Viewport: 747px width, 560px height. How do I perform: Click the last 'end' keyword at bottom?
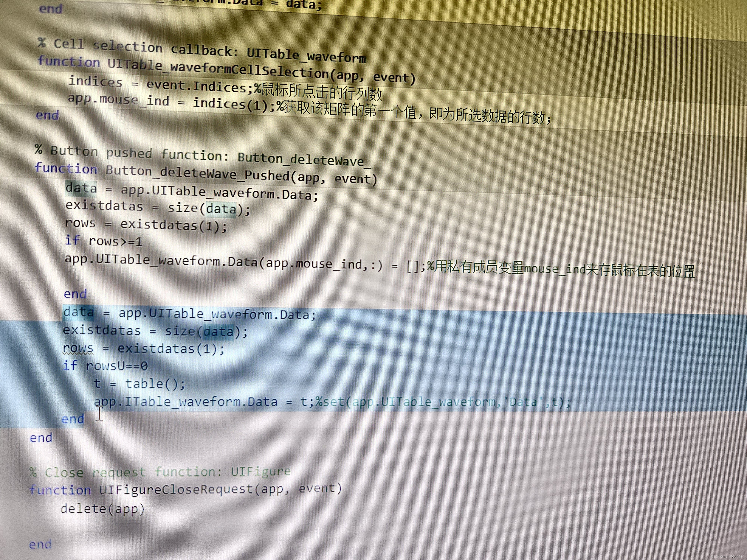[41, 544]
